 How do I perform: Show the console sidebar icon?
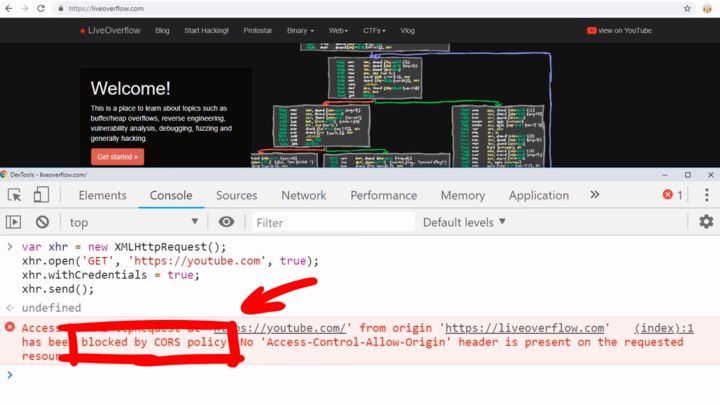pyautogui.click(x=13, y=222)
